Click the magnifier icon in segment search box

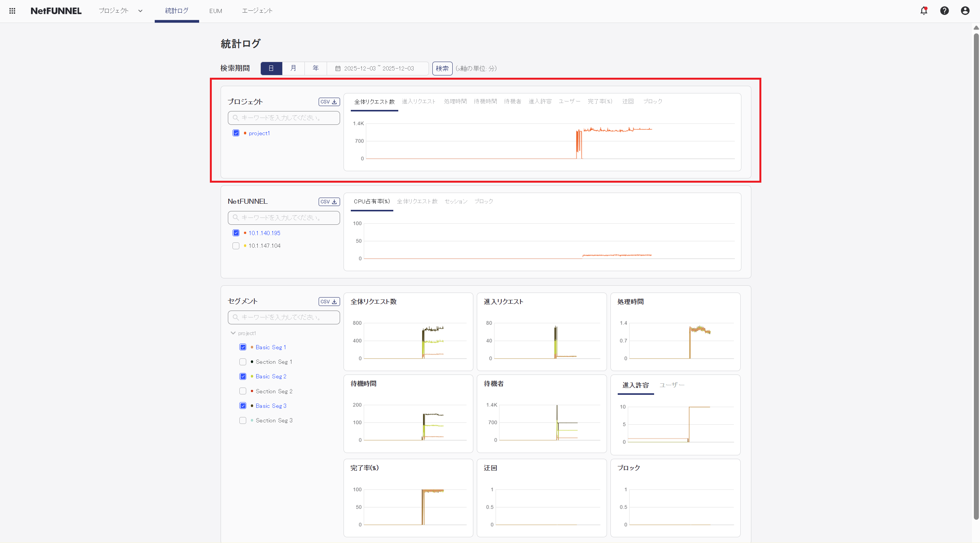pyautogui.click(x=235, y=317)
